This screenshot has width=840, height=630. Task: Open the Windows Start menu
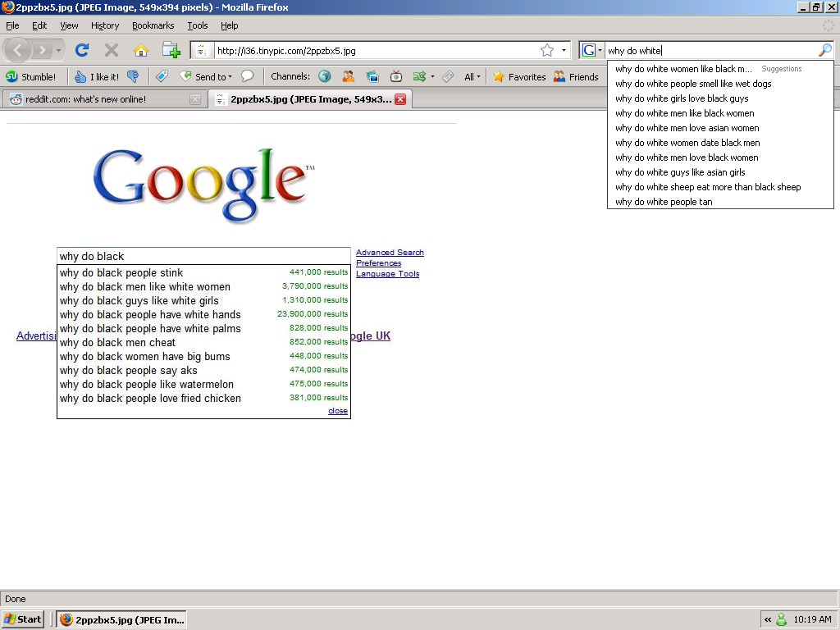23,619
